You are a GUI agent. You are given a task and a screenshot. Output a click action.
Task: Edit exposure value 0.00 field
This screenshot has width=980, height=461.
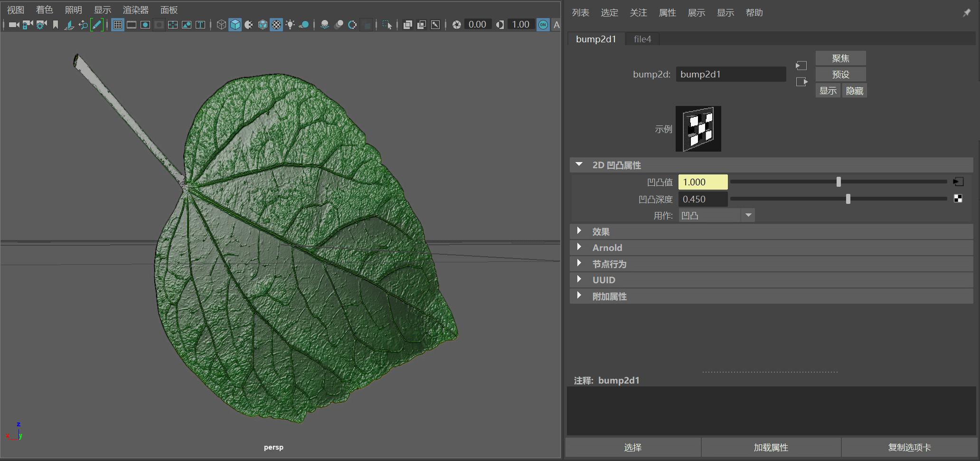click(x=477, y=25)
